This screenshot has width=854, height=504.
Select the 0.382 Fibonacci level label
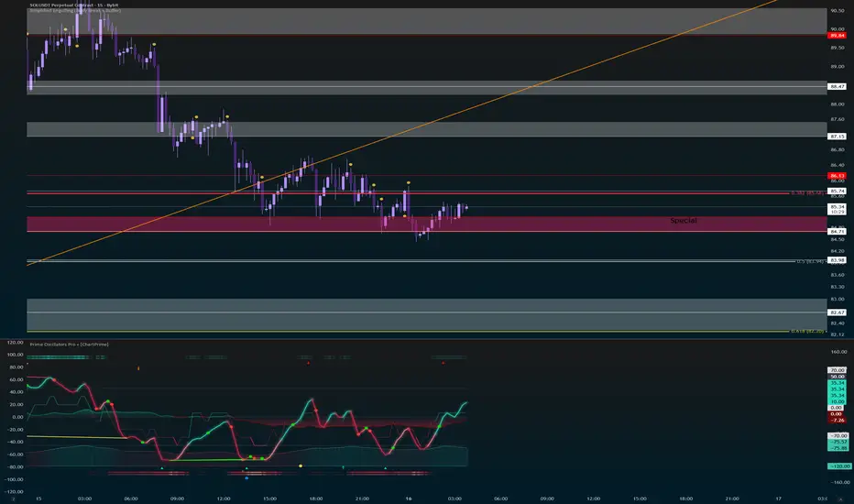(x=808, y=192)
